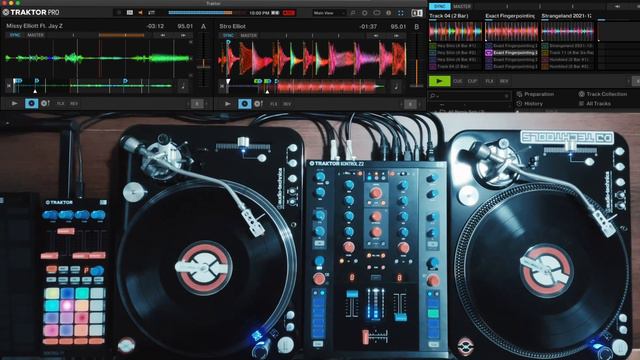Toggle the red audio recorder indicator
640x360 pixels.
(289, 13)
